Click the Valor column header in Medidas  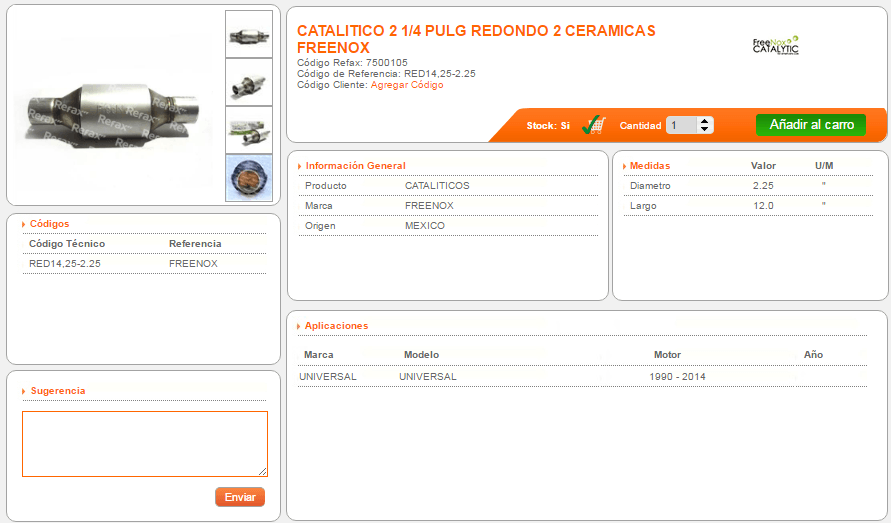tap(763, 166)
